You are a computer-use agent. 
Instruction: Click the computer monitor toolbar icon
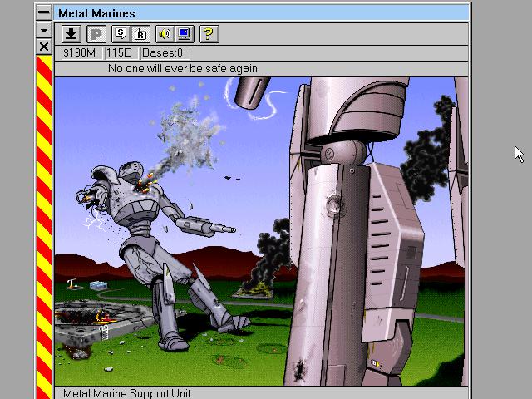click(x=185, y=34)
